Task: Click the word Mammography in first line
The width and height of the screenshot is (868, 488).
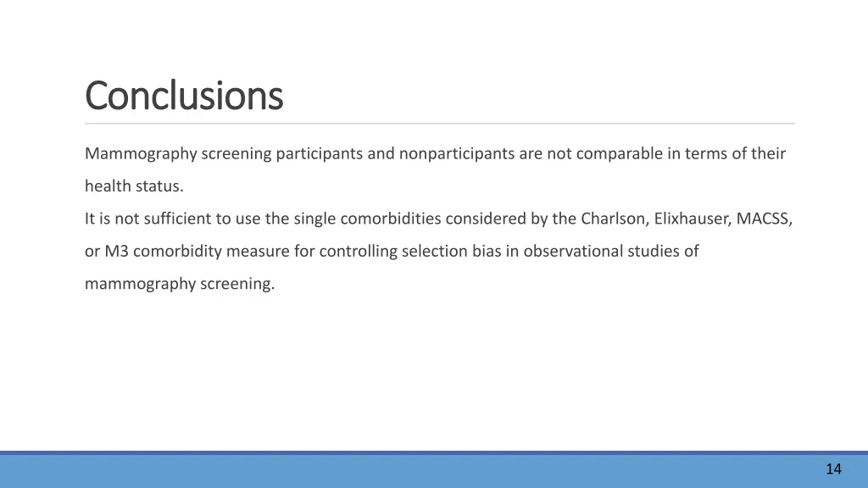Action: tap(141, 154)
